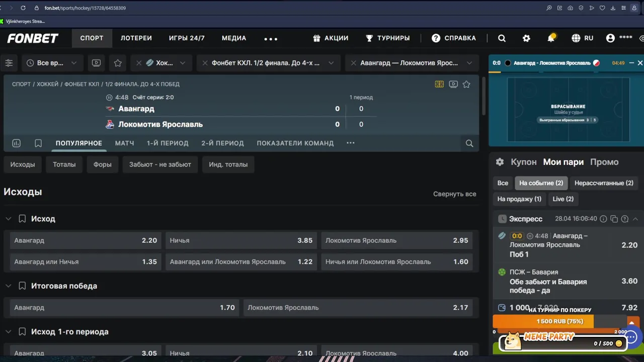Open the match scoreboard tracker icon

439,84
